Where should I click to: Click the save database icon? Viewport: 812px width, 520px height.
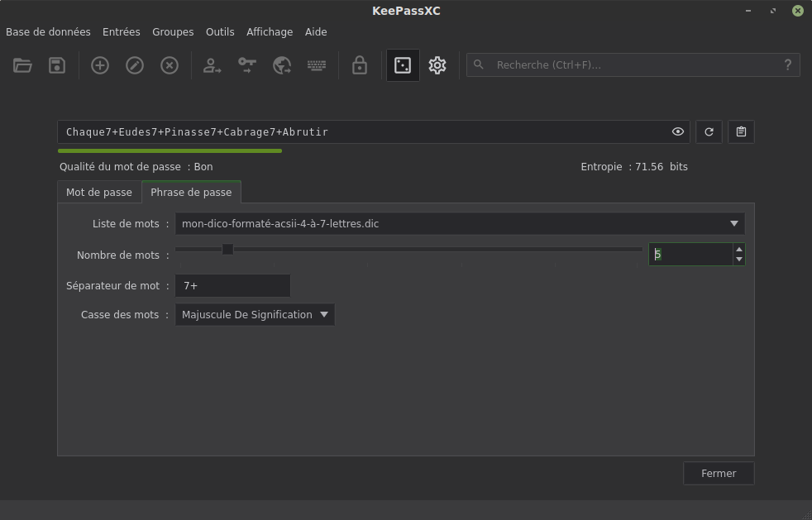click(57, 65)
